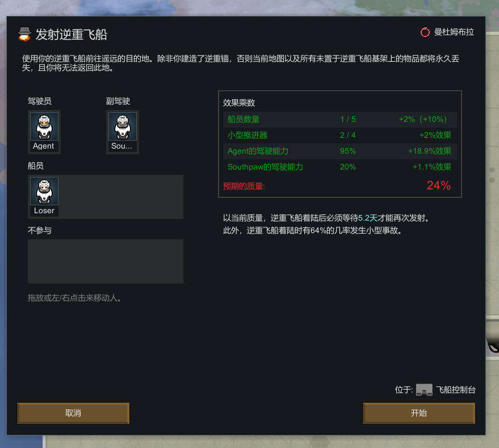Screen dimensions: 499x448
Task: Click the Southpaw的驾驶能力 row
Action: [x=340, y=167]
